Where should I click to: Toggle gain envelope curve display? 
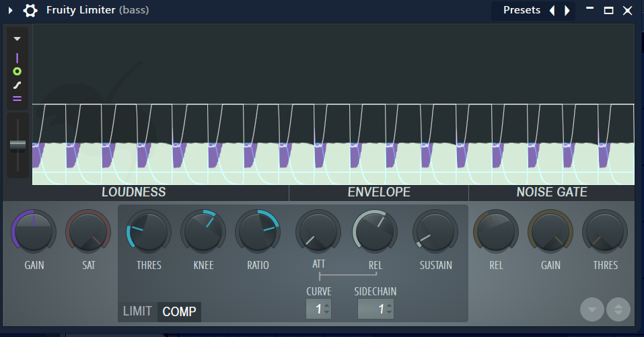coord(17,85)
